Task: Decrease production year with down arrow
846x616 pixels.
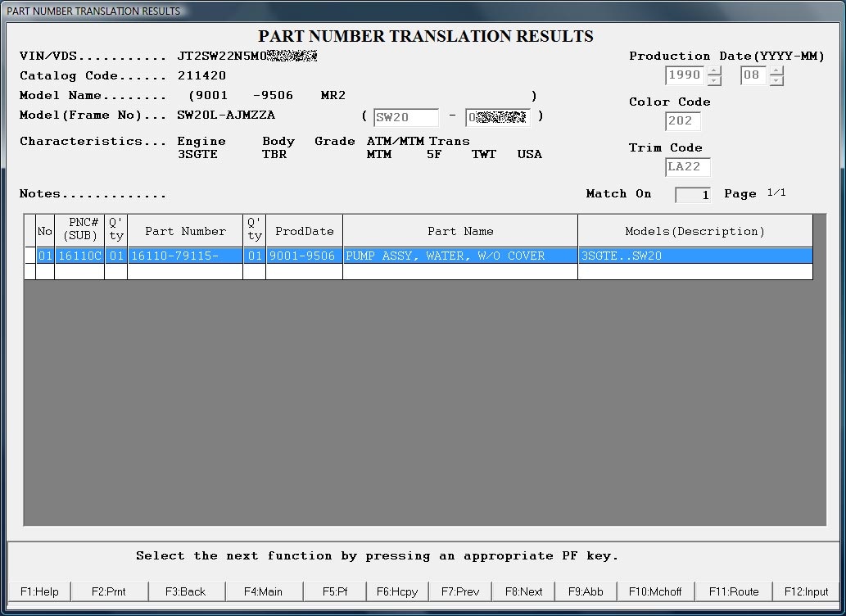Action: pos(714,80)
